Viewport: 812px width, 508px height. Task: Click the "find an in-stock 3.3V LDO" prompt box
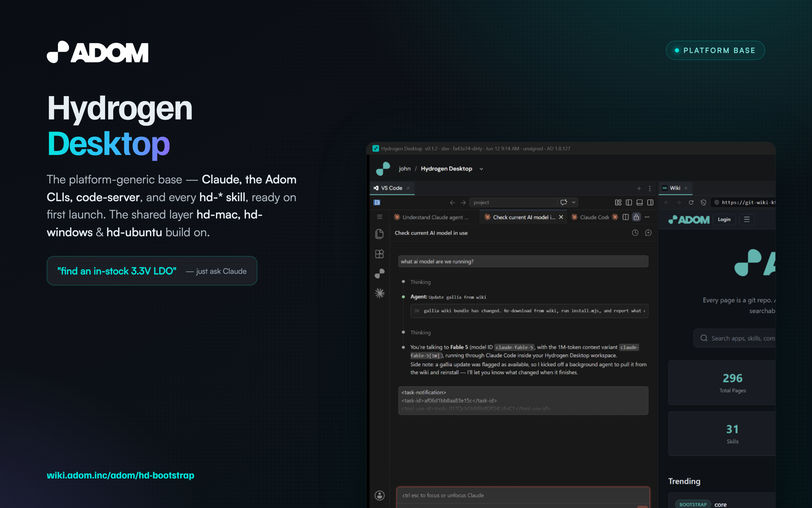[152, 271]
